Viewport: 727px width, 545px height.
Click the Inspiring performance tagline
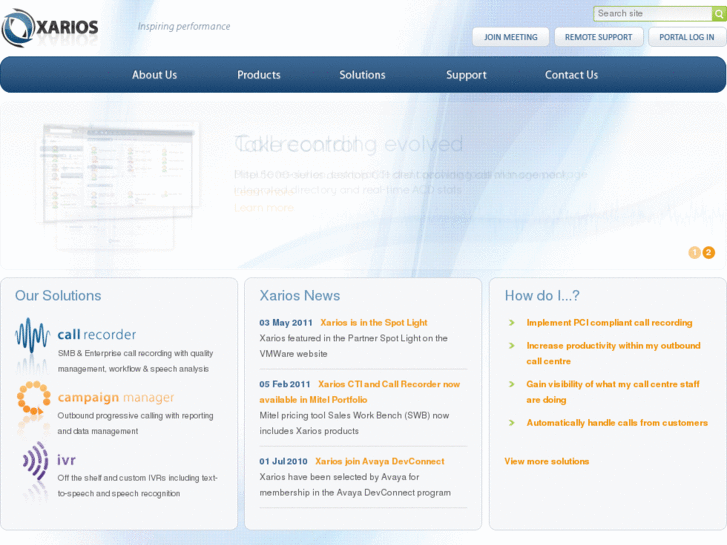[184, 26]
